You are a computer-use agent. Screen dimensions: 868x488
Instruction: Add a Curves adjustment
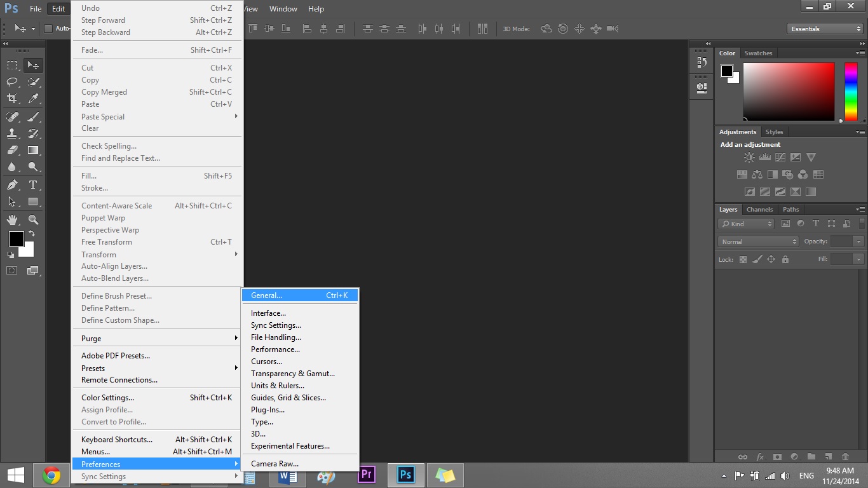pos(780,158)
